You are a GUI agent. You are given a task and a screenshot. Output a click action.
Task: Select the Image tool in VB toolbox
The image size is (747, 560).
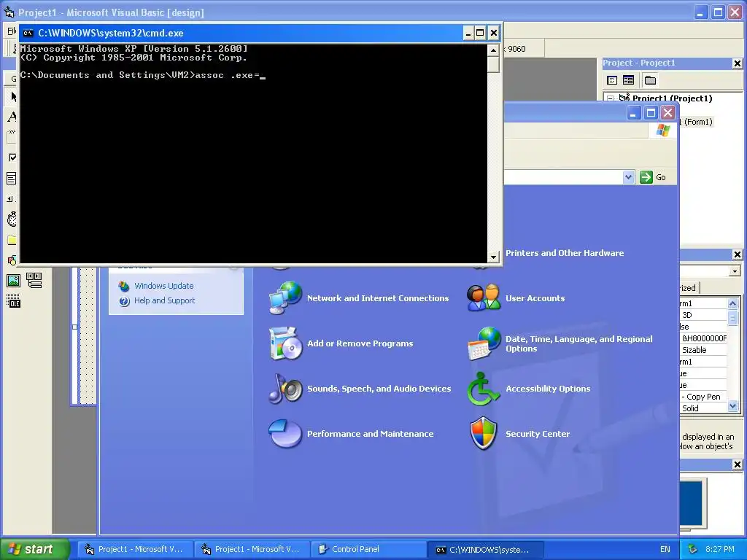pyautogui.click(x=13, y=281)
